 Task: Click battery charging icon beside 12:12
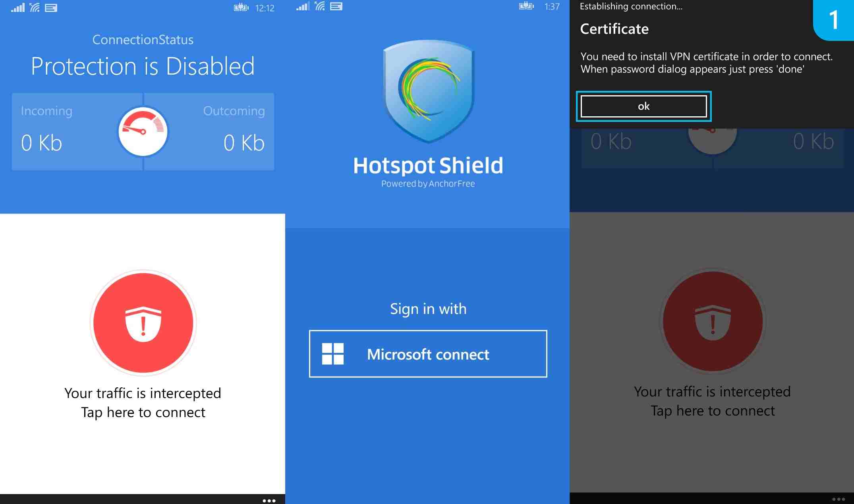point(241,8)
